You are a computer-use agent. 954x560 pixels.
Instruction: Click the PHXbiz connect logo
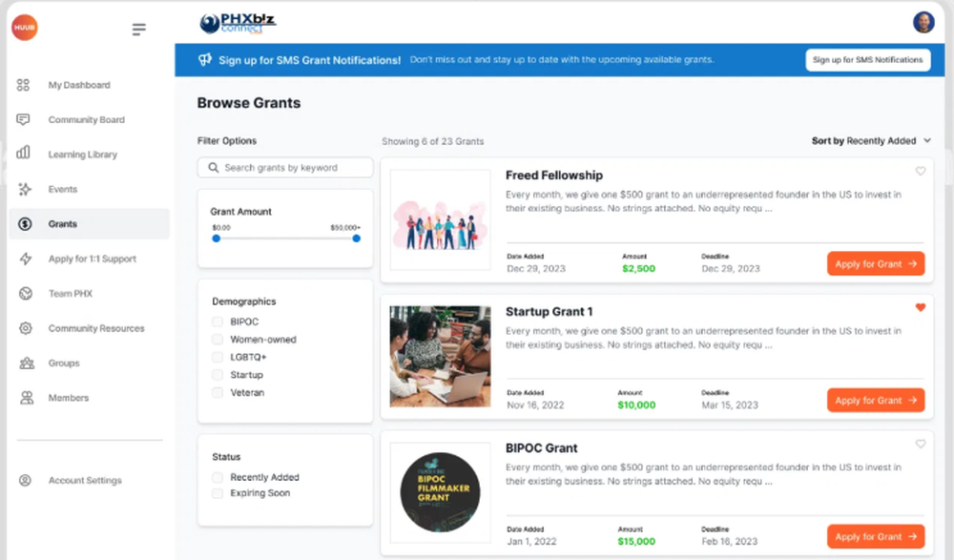click(238, 23)
